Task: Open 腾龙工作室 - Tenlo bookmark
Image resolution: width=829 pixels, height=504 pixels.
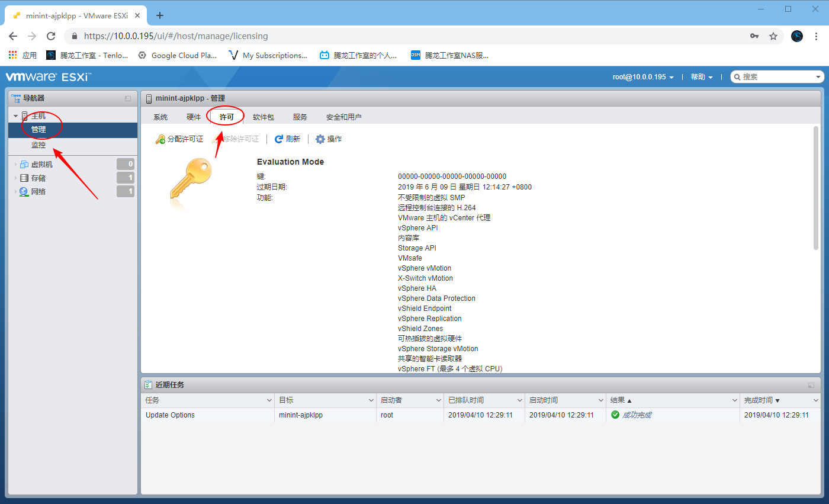Action: click(x=87, y=55)
